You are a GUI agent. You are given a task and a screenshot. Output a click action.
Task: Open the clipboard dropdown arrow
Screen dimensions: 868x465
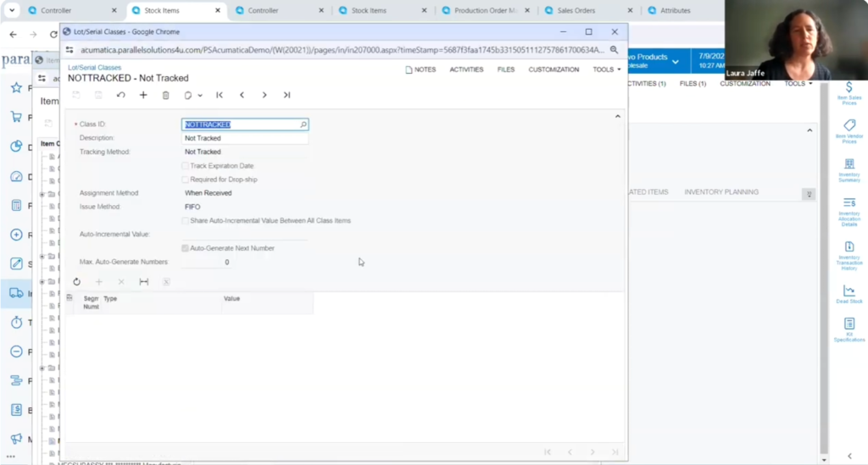(200, 96)
